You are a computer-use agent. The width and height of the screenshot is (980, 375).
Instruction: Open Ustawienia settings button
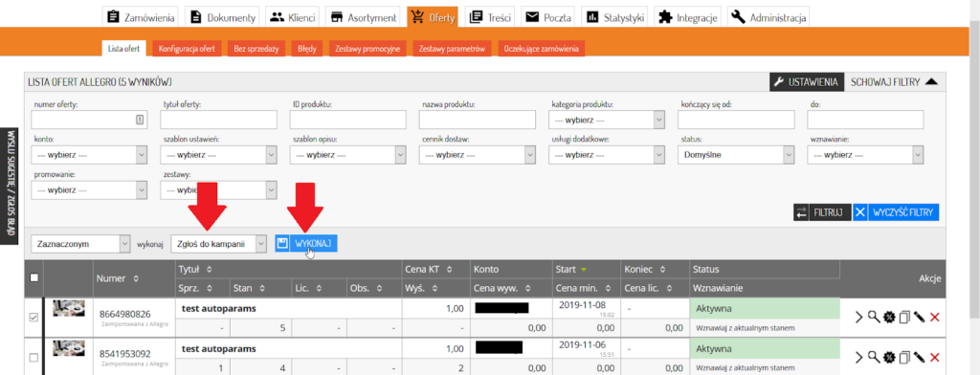click(x=806, y=81)
